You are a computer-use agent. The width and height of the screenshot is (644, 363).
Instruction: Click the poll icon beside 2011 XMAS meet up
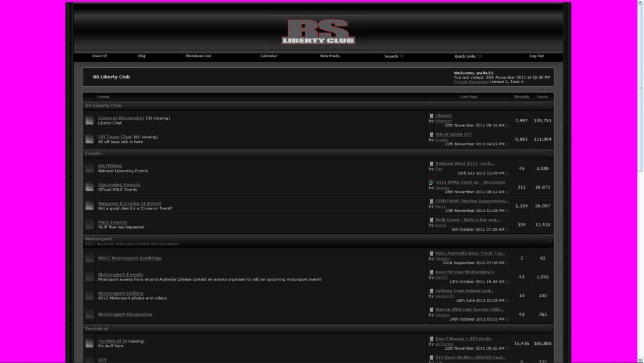[432, 182]
